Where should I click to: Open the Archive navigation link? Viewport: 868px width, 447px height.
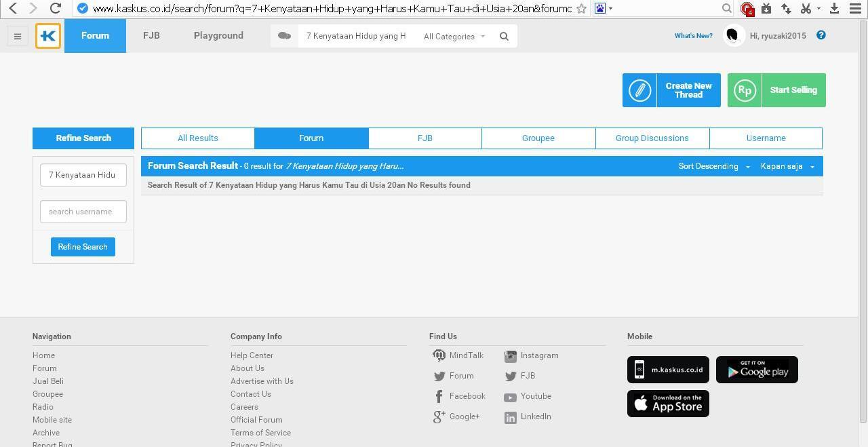click(46, 433)
